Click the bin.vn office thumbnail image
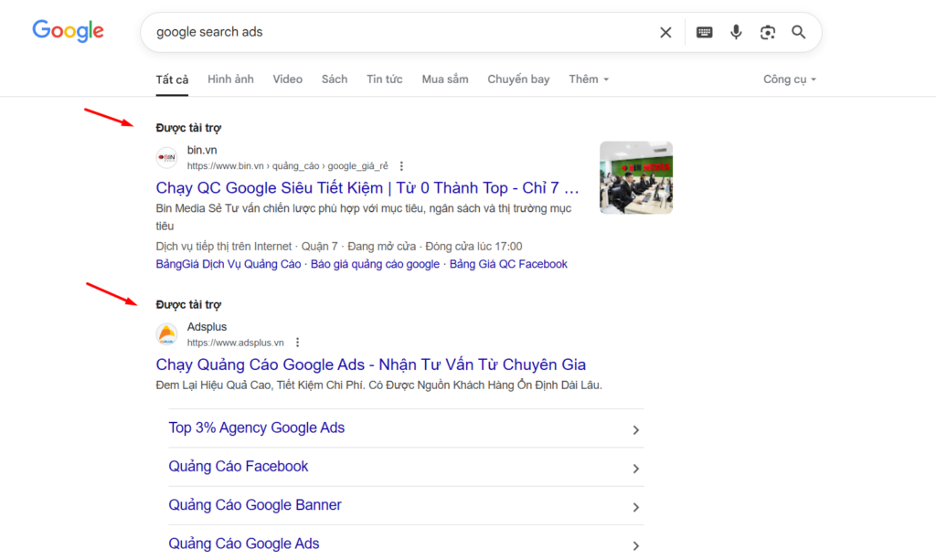Viewport: 936px width, 560px height. 636,178
